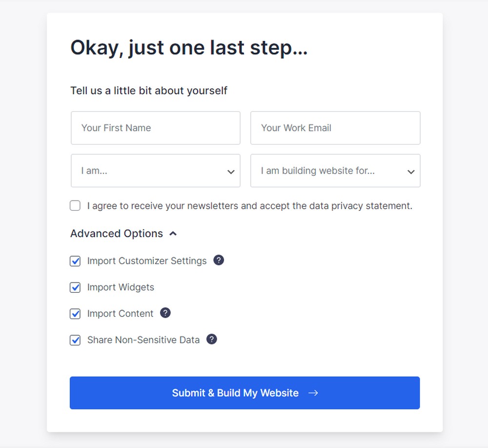Click the Your First Name field

[x=156, y=128]
